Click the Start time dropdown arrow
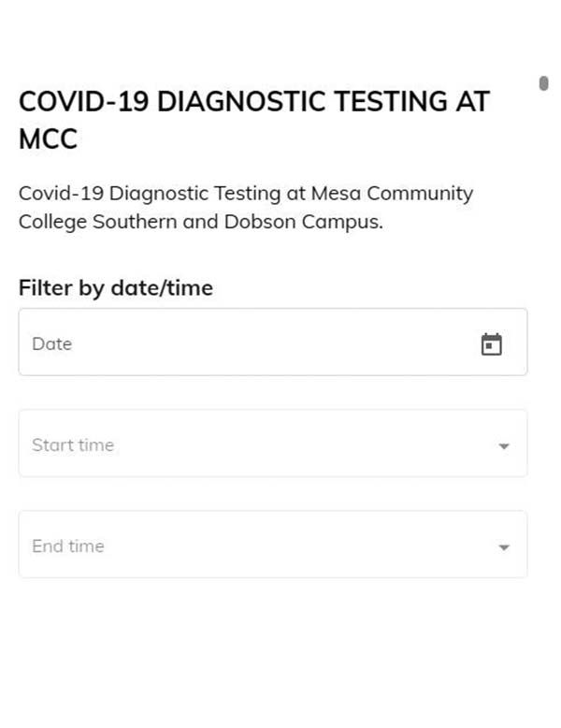 [504, 446]
